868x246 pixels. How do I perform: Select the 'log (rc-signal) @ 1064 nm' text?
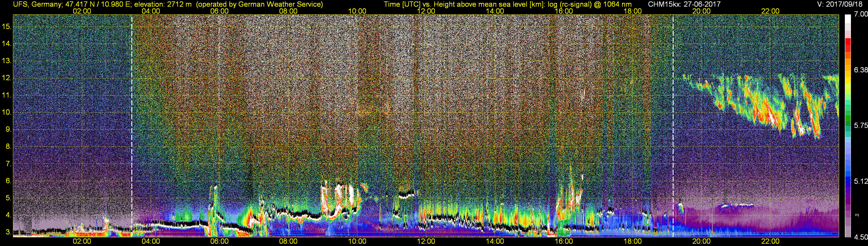(x=590, y=4)
